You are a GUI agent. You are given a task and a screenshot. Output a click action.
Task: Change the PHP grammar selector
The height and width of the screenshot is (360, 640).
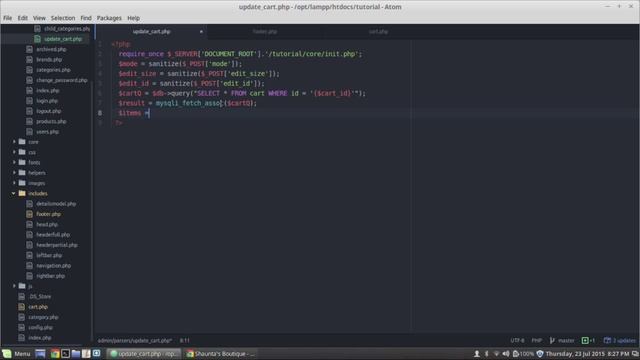coord(537,340)
